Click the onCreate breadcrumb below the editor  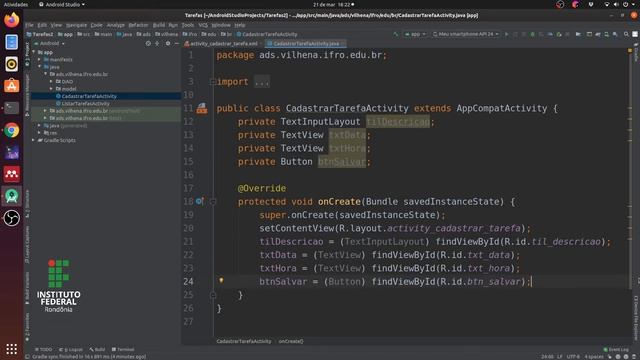[x=291, y=341]
